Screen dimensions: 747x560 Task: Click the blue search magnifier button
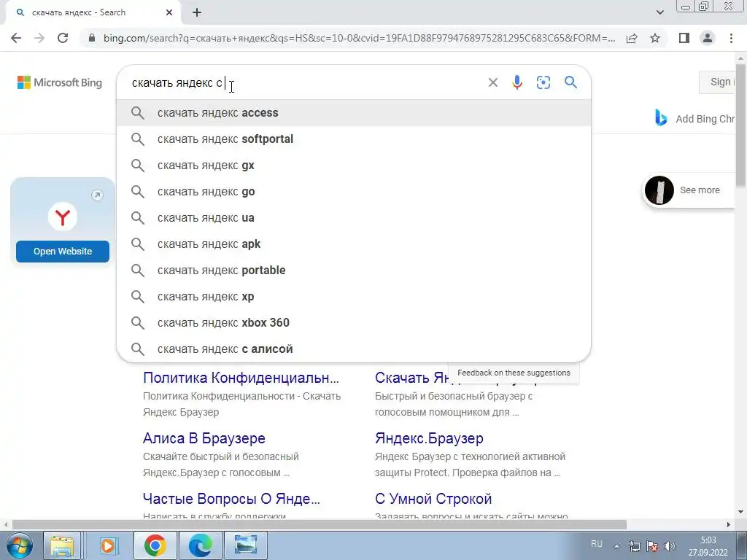click(x=570, y=82)
